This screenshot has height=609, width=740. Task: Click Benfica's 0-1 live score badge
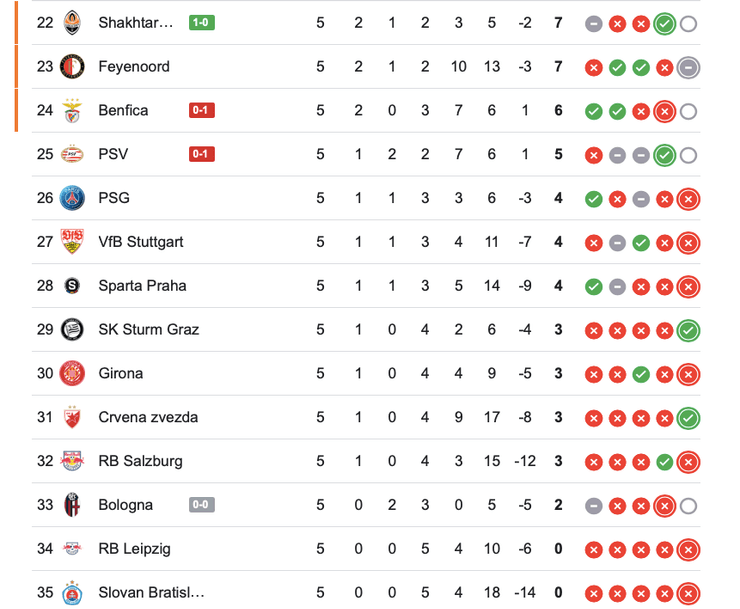tap(201, 110)
